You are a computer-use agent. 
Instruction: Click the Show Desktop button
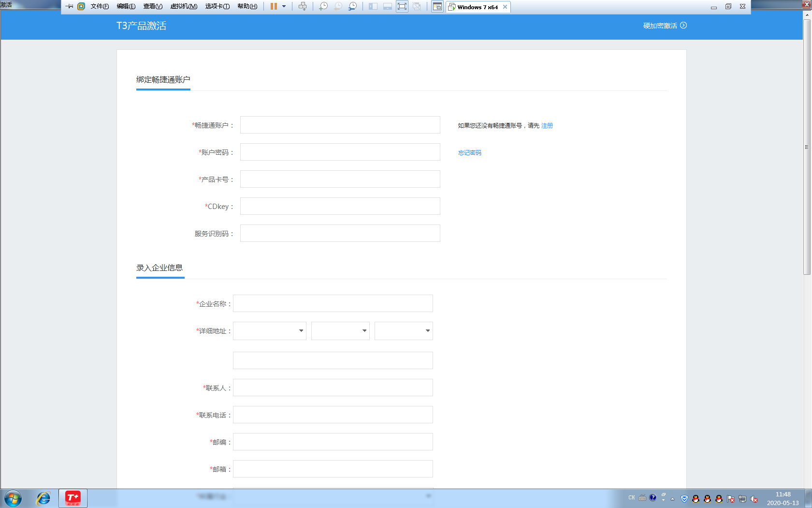[808, 498]
